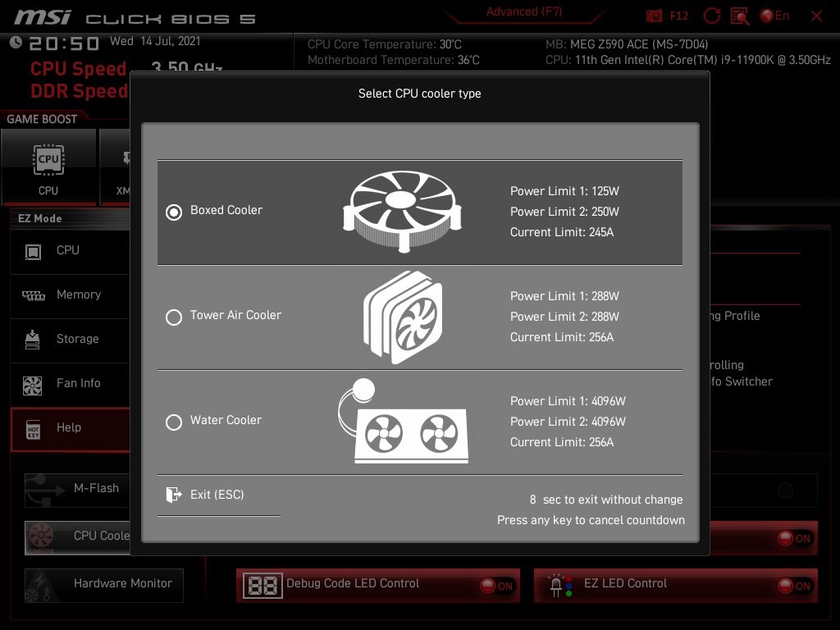Click the 20:50 time display
This screenshot has width=840, height=630.
[x=64, y=43]
